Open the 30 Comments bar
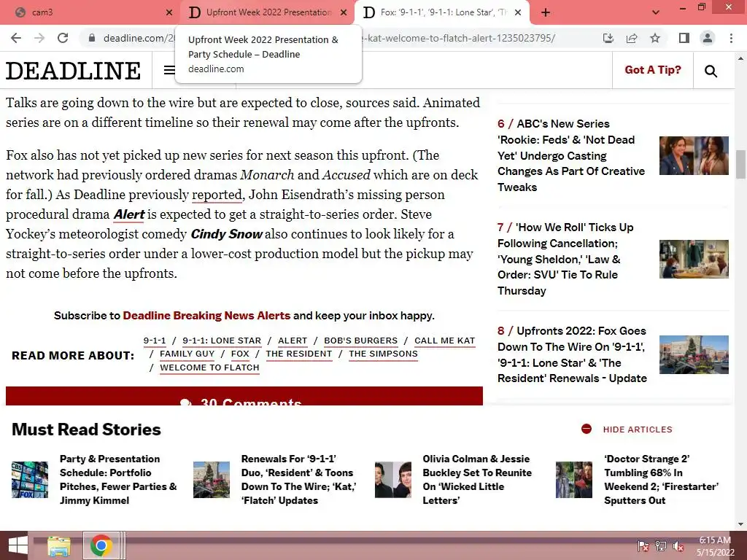Screen dimensions: 747x560 click(x=244, y=396)
